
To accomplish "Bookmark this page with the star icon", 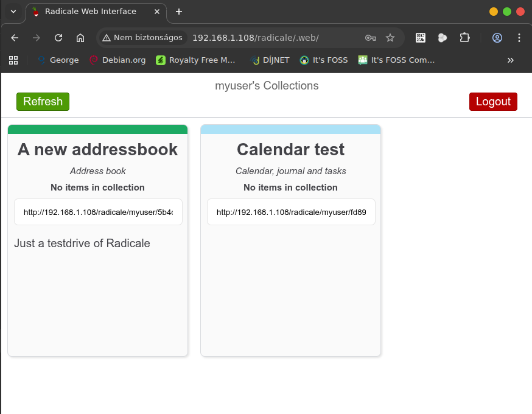I will 390,38.
